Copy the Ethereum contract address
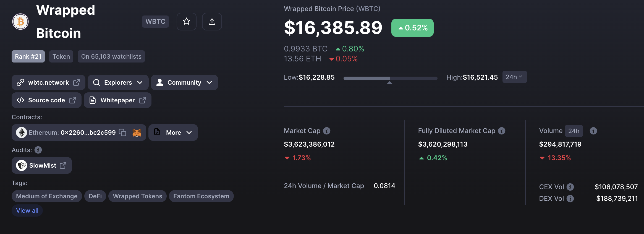The image size is (644, 234). click(122, 132)
